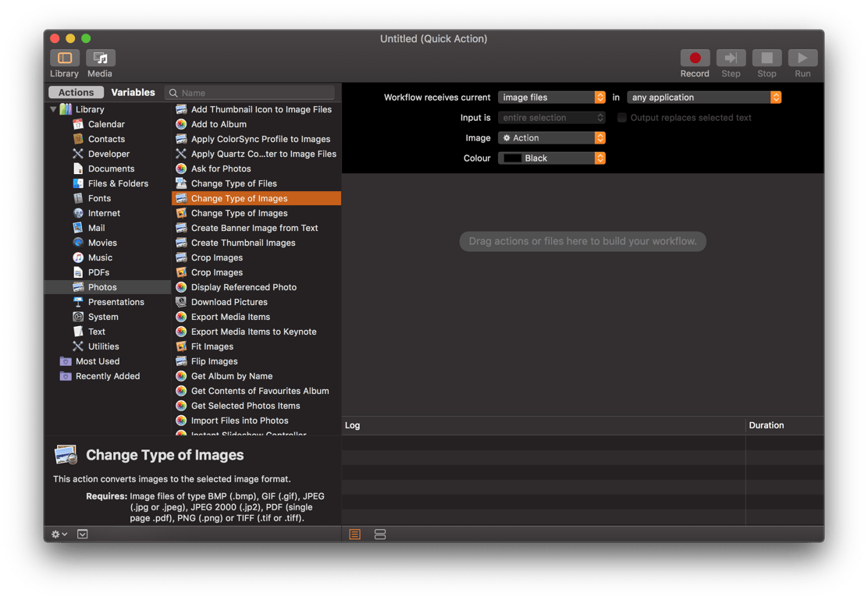Focus the Name search field
Screen dimensions: 868x600
point(250,92)
